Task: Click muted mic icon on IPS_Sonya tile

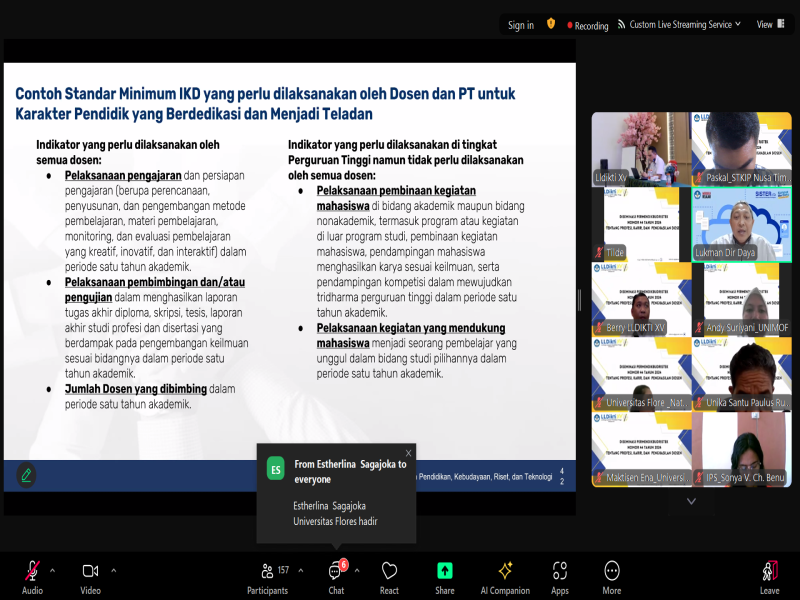Action: (699, 478)
